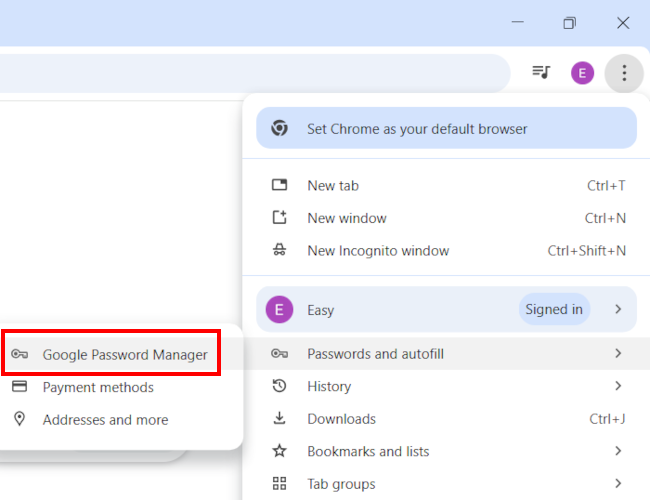Screen dimensions: 650x500
Task: Click the purple E profile avatar in toolbar
Action: [x=582, y=73]
